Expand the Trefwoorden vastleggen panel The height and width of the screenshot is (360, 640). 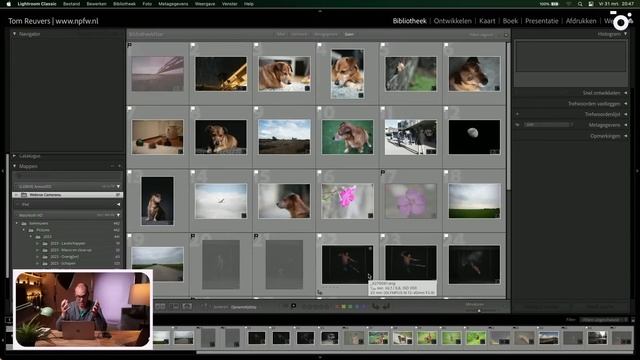[x=625, y=104]
